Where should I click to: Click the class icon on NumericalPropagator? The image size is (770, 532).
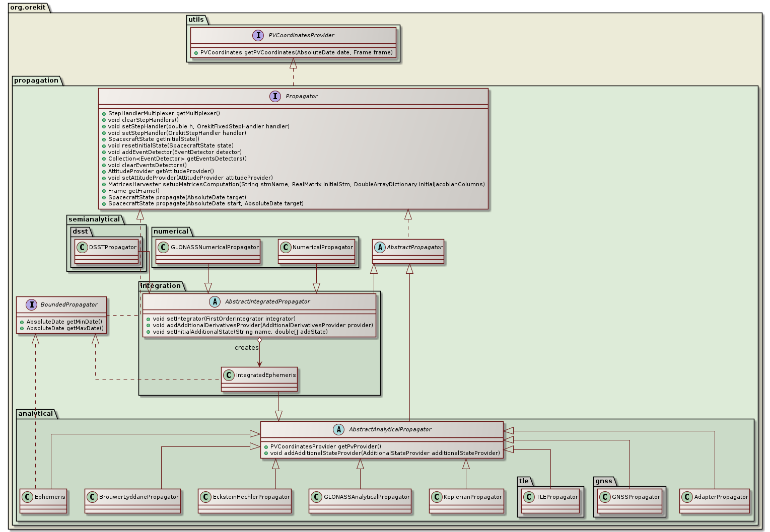(287, 247)
